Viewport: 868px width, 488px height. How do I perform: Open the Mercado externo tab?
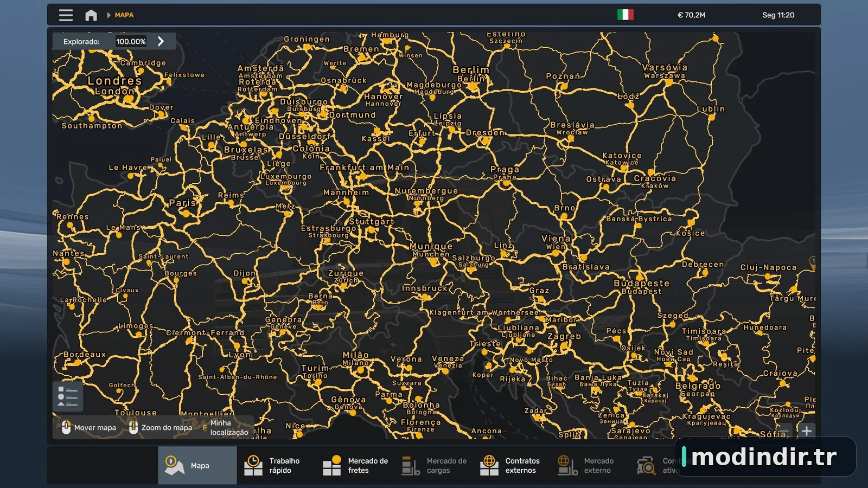(x=591, y=465)
